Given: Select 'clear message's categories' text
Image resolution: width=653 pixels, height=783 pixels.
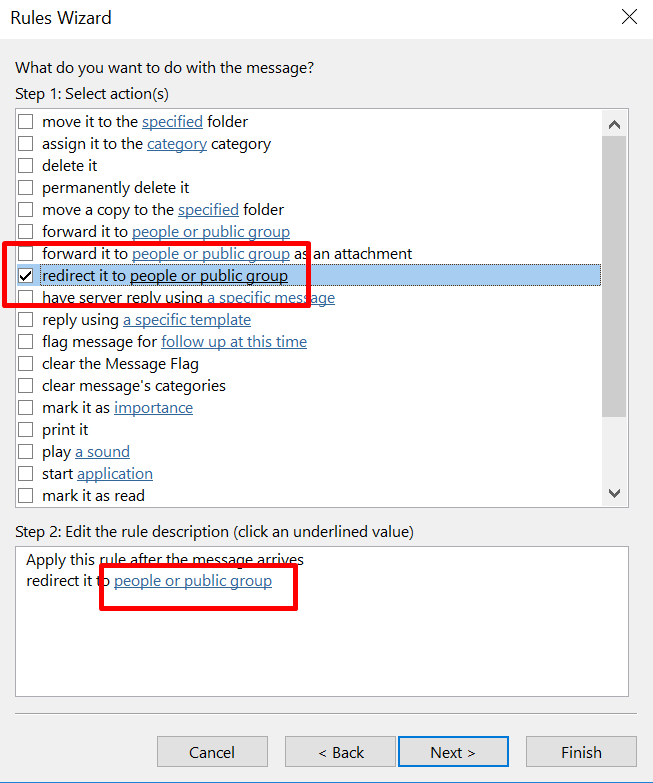Looking at the screenshot, I should (x=134, y=386).
